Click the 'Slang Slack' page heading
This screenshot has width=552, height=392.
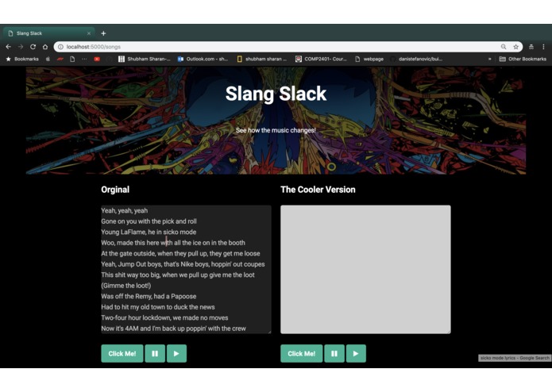276,94
